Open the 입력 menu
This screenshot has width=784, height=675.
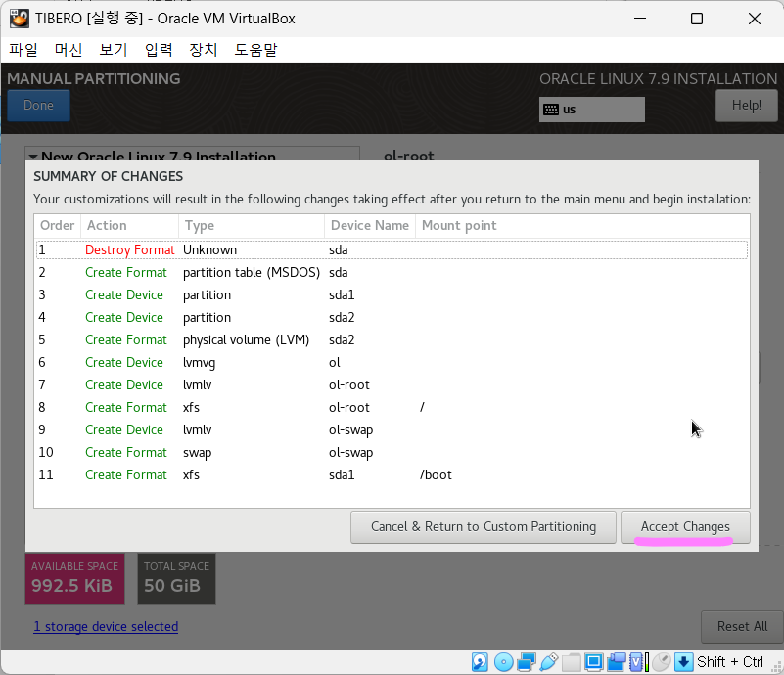(x=159, y=50)
